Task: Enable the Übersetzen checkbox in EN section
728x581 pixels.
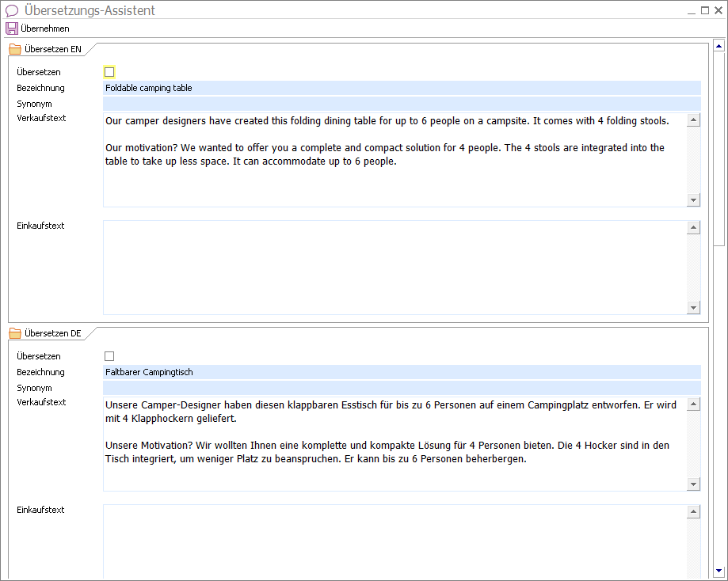Action: [x=109, y=72]
